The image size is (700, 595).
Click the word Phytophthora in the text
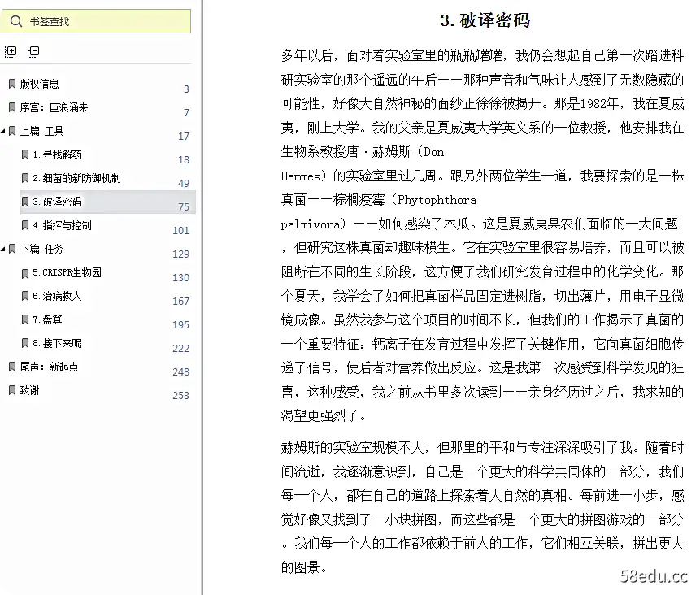click(437, 200)
